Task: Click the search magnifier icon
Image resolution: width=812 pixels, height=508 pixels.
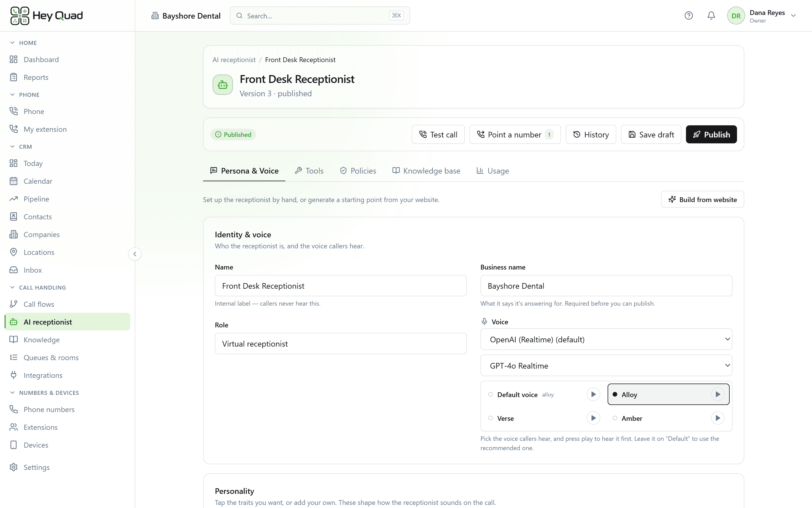Action: tap(239, 16)
